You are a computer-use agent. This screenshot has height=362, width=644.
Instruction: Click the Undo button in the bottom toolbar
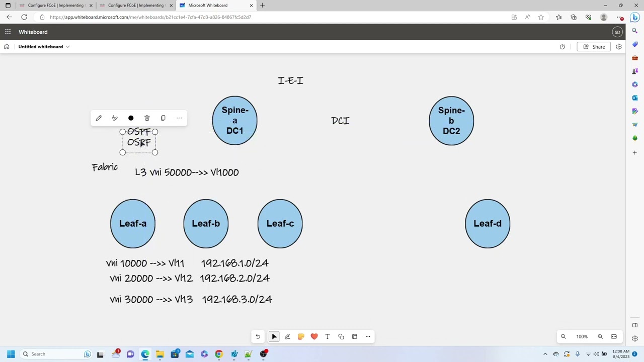coord(258,337)
